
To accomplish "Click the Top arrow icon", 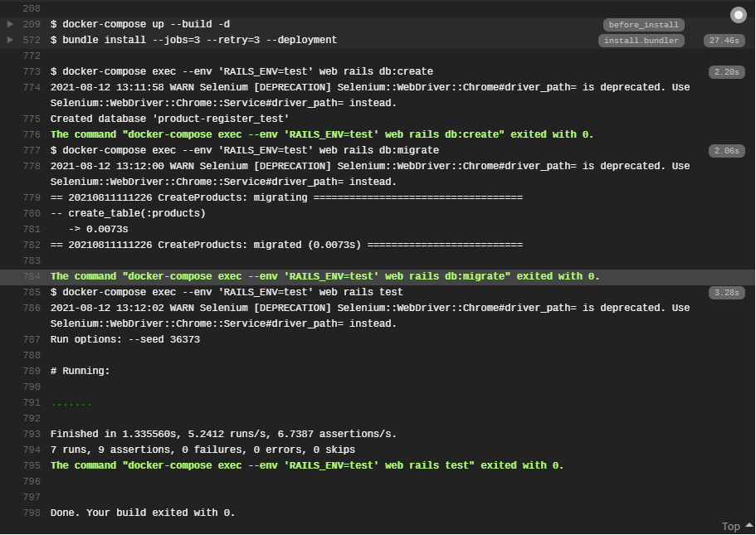I will (x=749, y=525).
